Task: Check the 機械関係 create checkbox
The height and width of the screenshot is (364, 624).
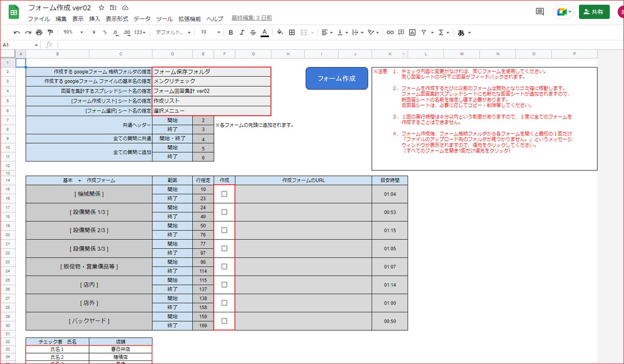Action: point(224,194)
